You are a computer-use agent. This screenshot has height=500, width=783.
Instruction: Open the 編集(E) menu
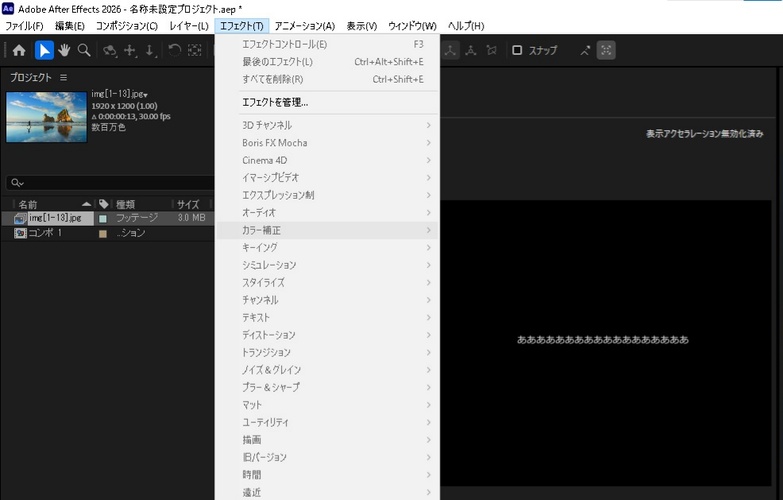click(69, 26)
